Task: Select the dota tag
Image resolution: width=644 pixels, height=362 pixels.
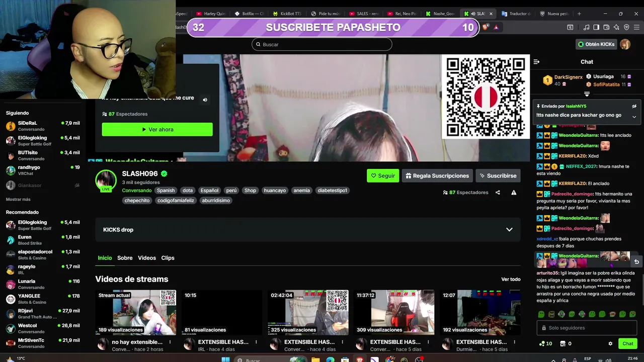Action: [x=188, y=191]
